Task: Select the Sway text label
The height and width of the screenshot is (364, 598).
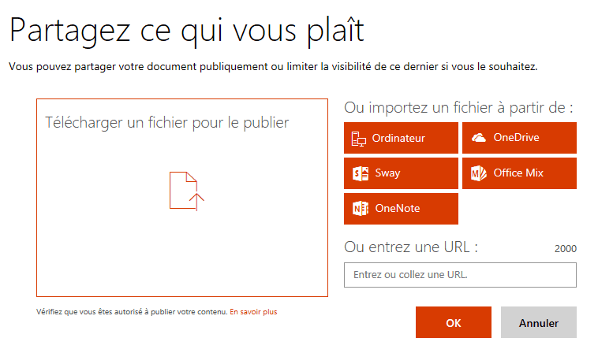Action: point(387,173)
